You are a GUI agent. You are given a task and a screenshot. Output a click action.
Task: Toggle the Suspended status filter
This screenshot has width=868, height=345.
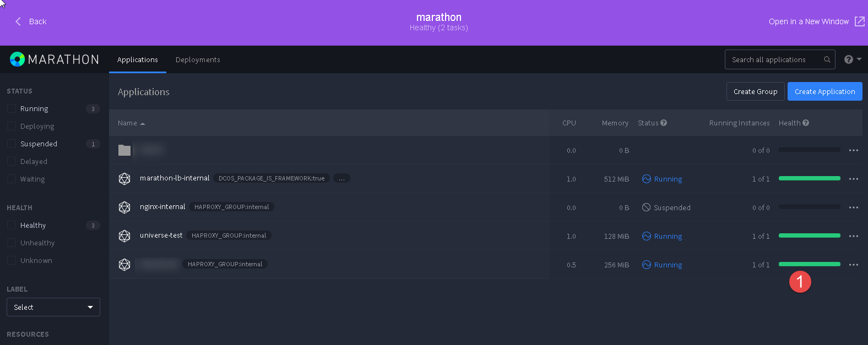coord(11,144)
